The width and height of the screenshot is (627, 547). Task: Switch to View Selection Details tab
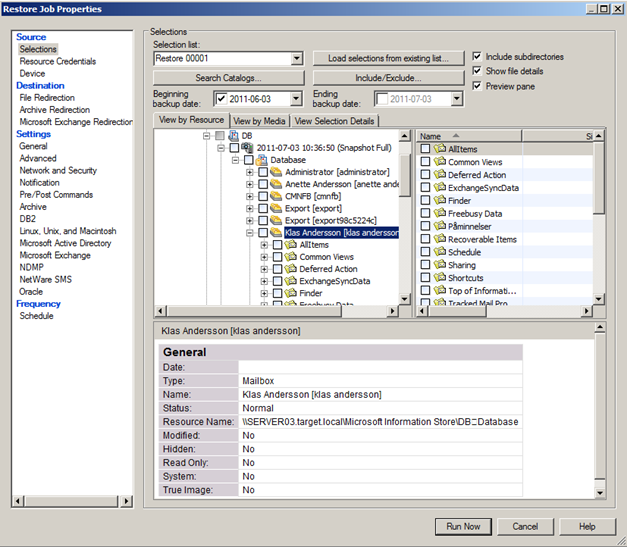[334, 121]
